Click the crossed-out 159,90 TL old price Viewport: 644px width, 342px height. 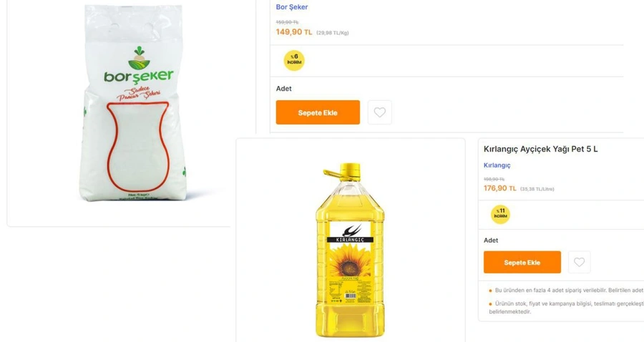tap(287, 22)
